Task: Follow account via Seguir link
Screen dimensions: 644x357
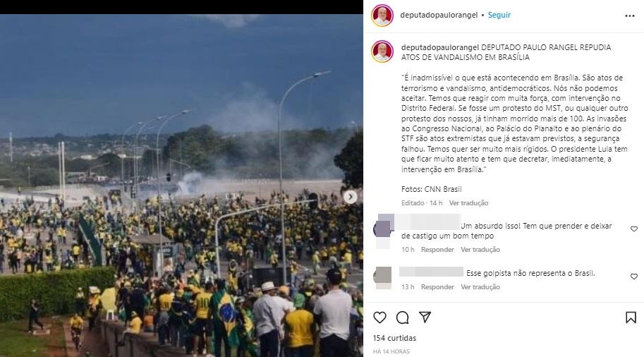Action: pyautogui.click(x=499, y=15)
